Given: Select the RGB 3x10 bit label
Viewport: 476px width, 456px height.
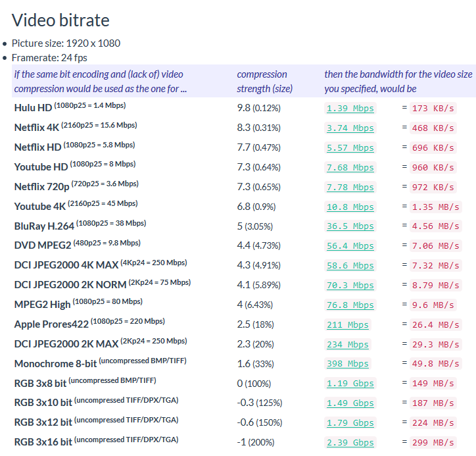Looking at the screenshot, I should [43, 403].
